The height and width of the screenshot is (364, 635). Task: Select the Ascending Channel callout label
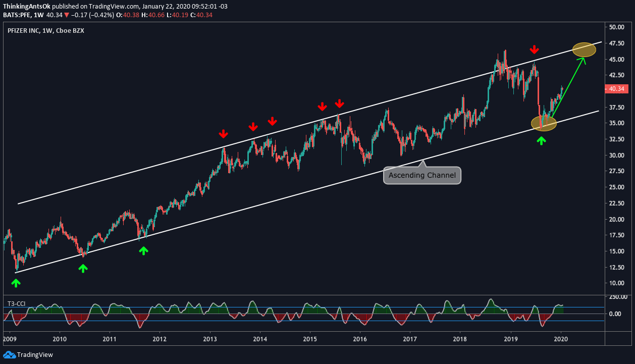tap(422, 176)
